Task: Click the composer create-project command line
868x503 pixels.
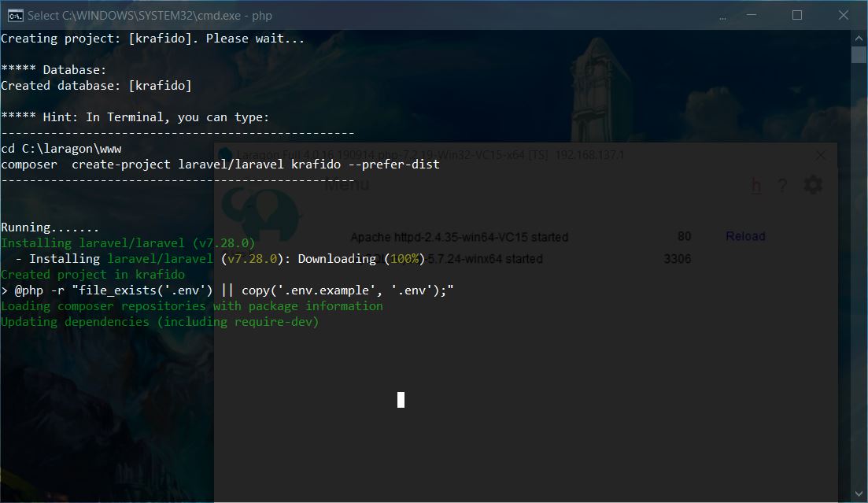Action: point(220,165)
